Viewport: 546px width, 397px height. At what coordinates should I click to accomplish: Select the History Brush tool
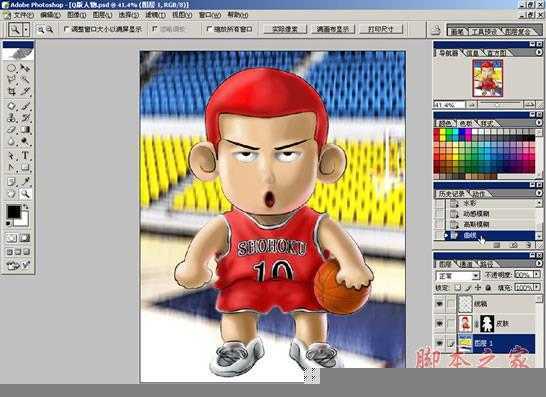pos(25,118)
